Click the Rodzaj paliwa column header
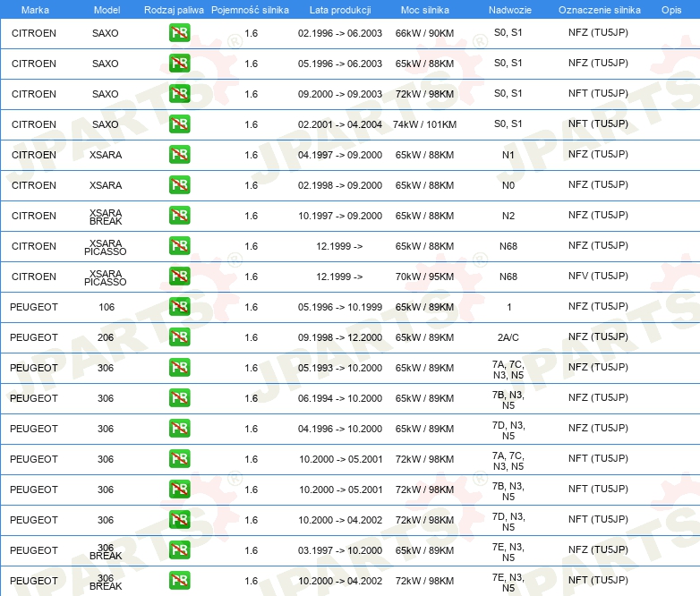Viewport: 700px width, 596px height. click(174, 10)
